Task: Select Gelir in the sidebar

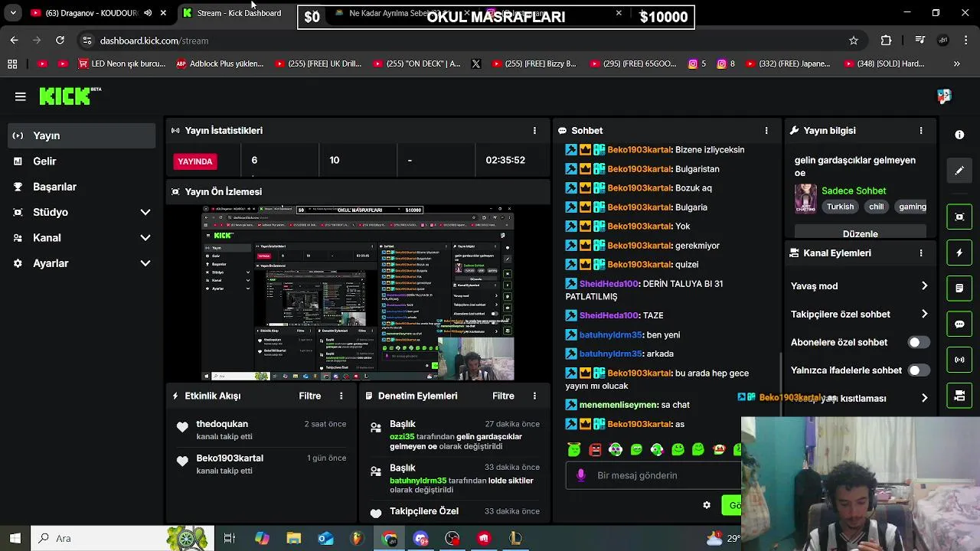Action: [82, 161]
